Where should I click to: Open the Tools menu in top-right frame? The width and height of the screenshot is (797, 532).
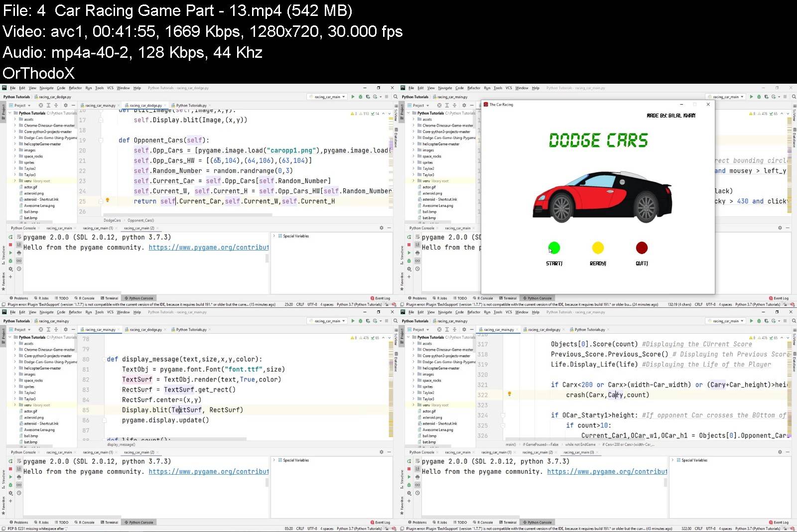[498, 88]
